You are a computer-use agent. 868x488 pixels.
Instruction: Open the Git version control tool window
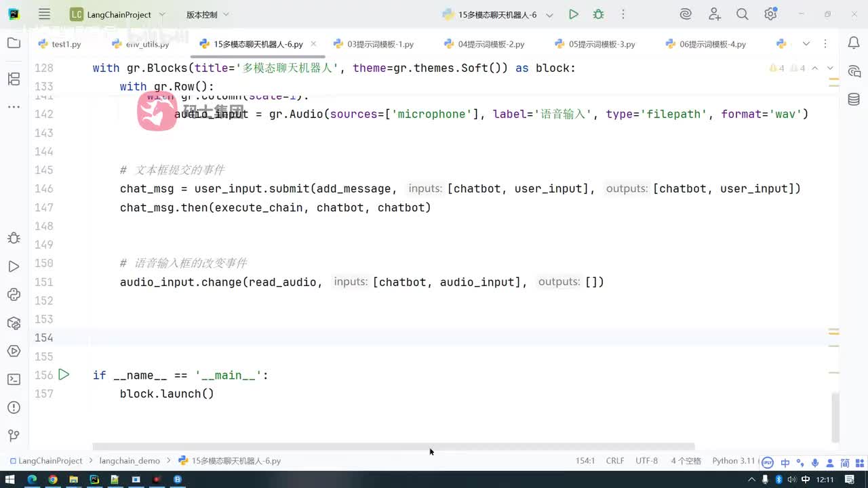[x=14, y=435]
